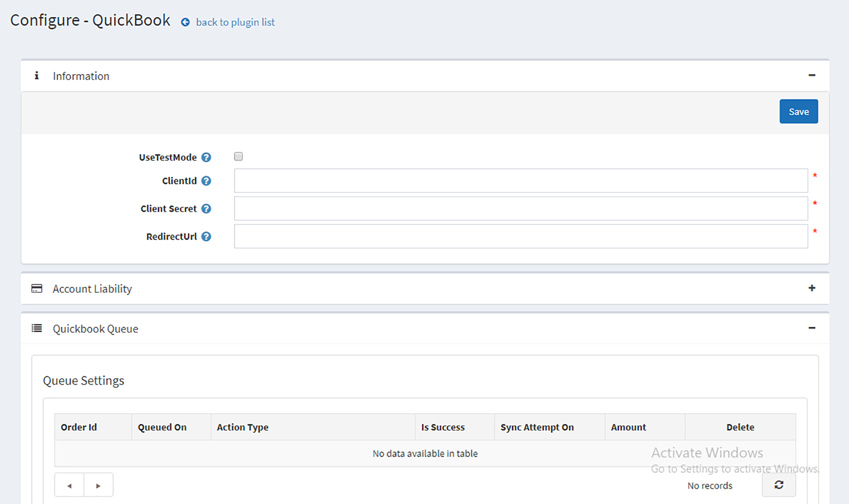The width and height of the screenshot is (849, 504).
Task: Click the Information panel info icon
Action: tap(37, 75)
